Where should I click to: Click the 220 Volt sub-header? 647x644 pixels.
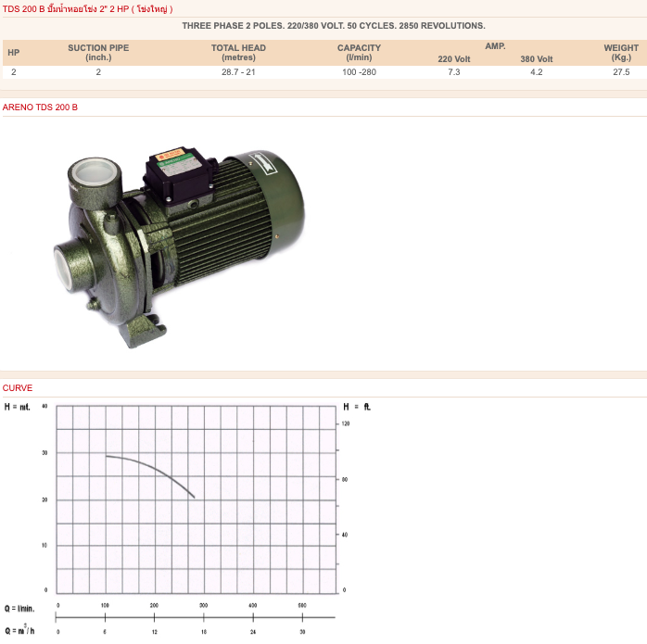[x=454, y=59]
